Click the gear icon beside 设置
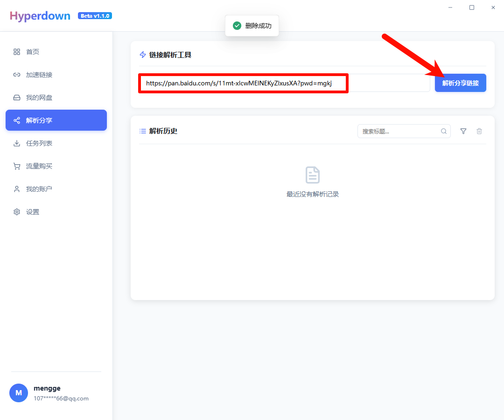Viewport: 504px width, 420px height. pyautogui.click(x=17, y=212)
